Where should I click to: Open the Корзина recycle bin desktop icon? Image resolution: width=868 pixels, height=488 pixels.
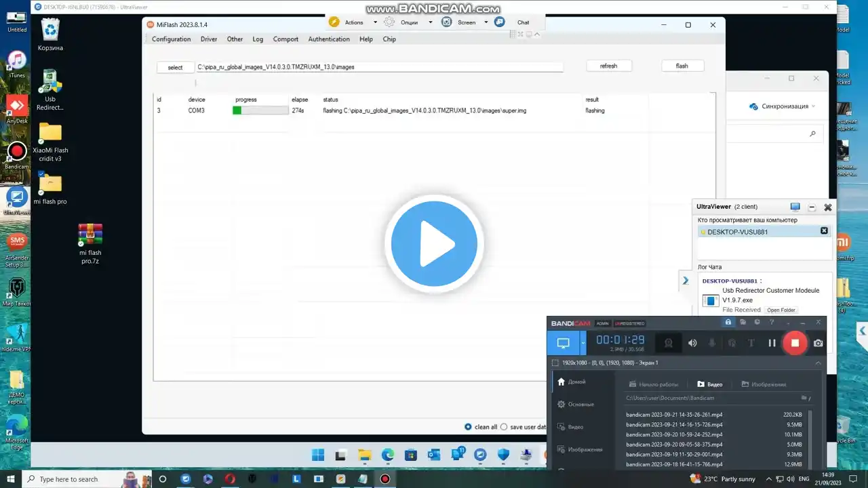pyautogui.click(x=51, y=35)
